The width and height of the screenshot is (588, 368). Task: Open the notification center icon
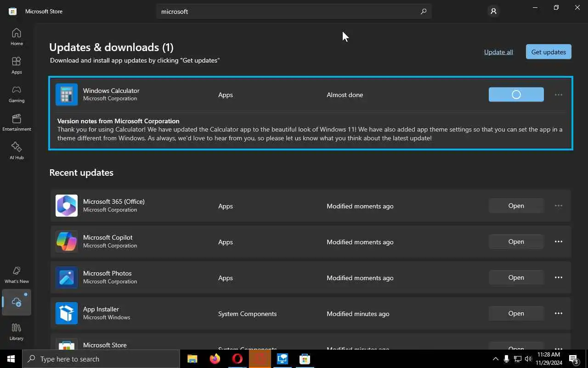[x=574, y=359]
